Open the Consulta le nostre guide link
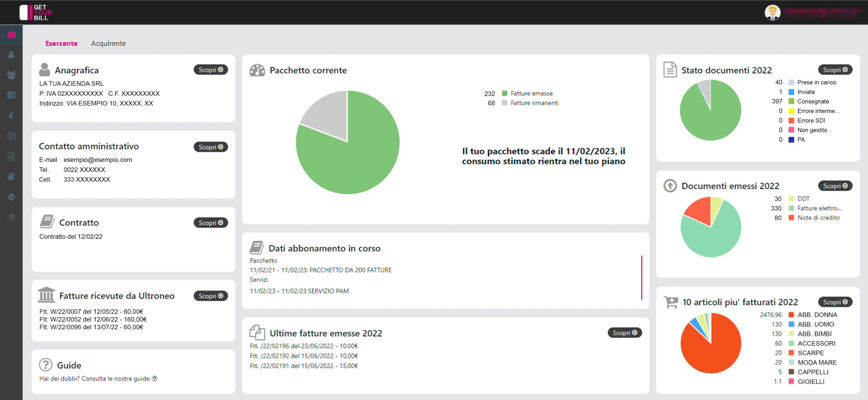 [x=98, y=378]
